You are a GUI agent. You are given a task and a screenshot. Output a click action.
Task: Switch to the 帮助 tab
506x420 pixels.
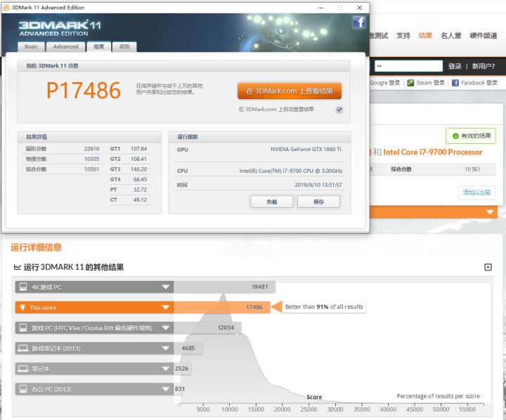click(x=124, y=47)
